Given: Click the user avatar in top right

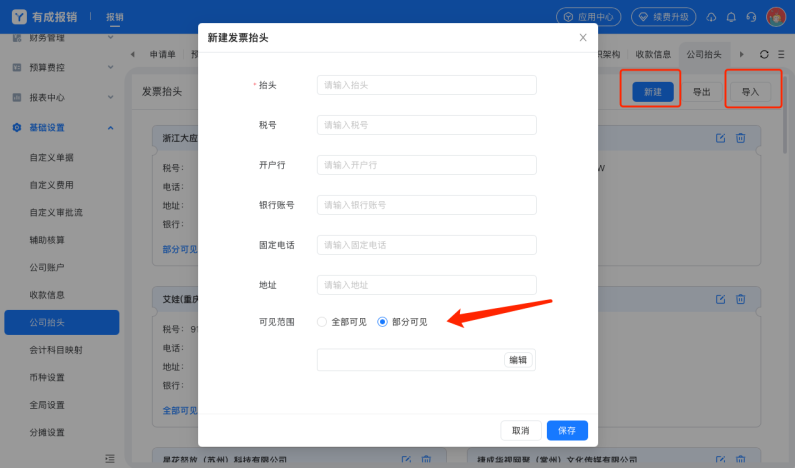Looking at the screenshot, I should [776, 17].
